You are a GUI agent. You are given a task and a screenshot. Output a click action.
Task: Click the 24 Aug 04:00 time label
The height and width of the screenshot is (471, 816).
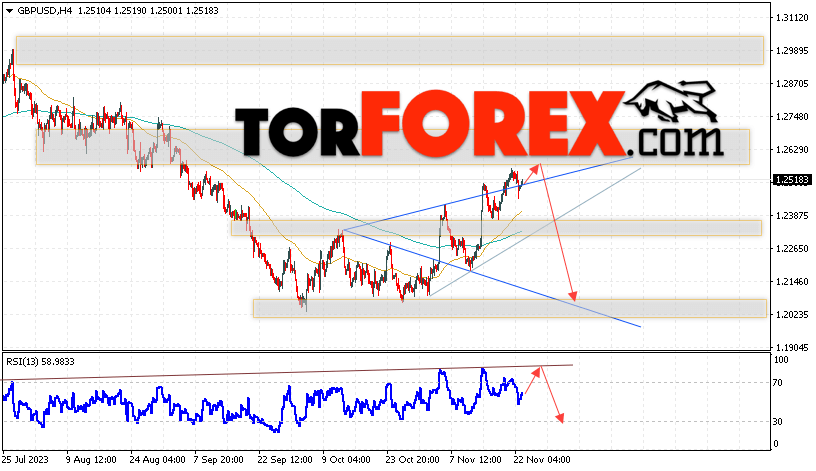pos(157,460)
